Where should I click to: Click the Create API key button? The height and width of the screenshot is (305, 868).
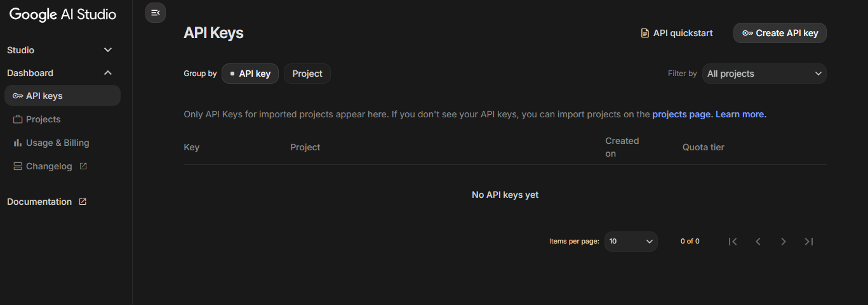(x=780, y=33)
